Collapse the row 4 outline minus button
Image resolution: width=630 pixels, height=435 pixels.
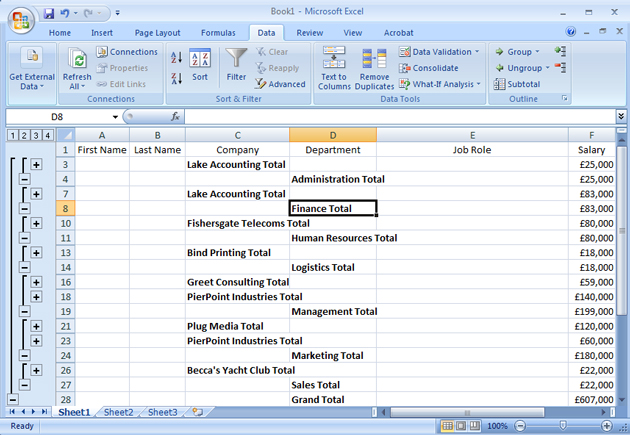pos(24,179)
